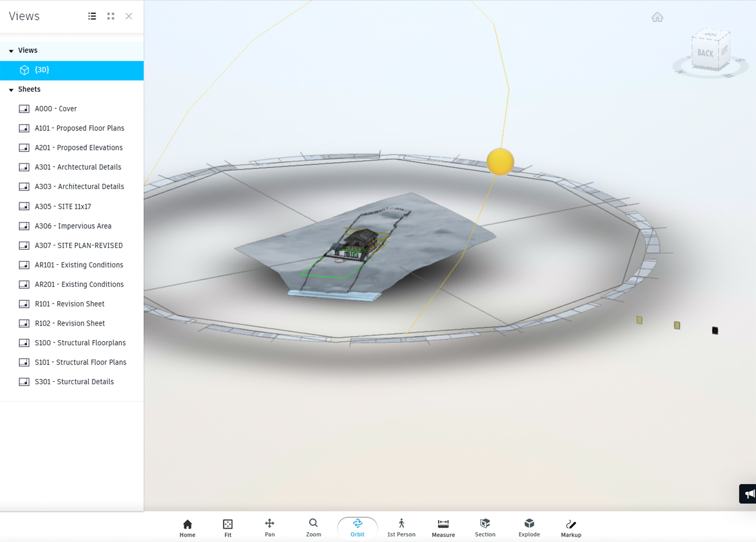Image resolution: width=756 pixels, height=542 pixels.
Task: Close the Views panel
Action: (x=129, y=17)
